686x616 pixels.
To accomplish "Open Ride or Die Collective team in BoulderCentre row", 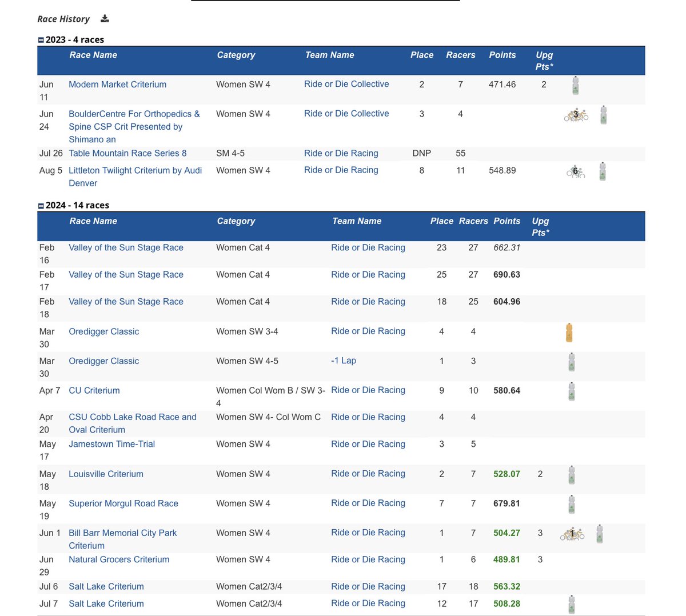I will pos(346,114).
